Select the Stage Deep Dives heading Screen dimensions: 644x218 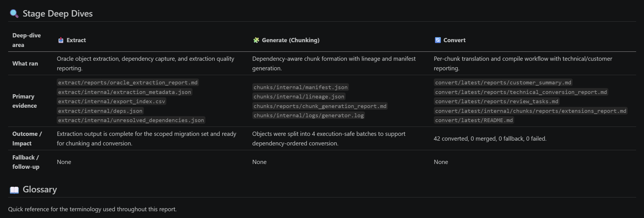pos(58,14)
